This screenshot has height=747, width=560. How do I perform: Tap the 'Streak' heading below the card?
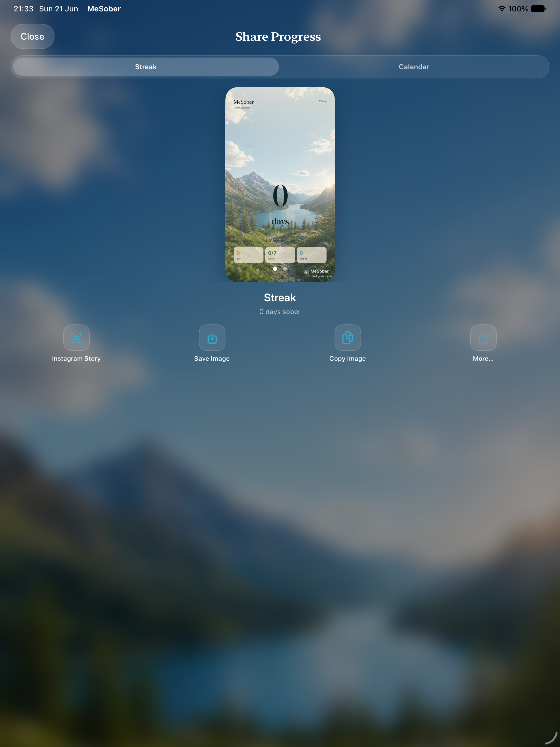click(x=280, y=297)
